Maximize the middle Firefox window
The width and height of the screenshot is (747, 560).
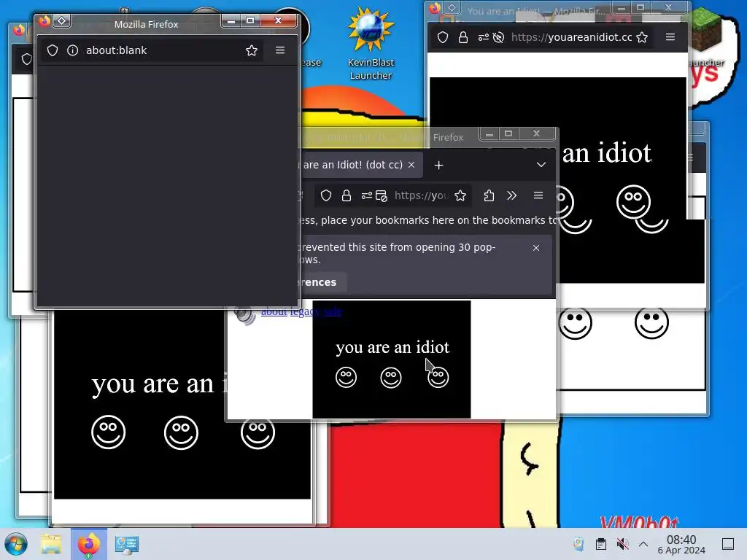(508, 134)
